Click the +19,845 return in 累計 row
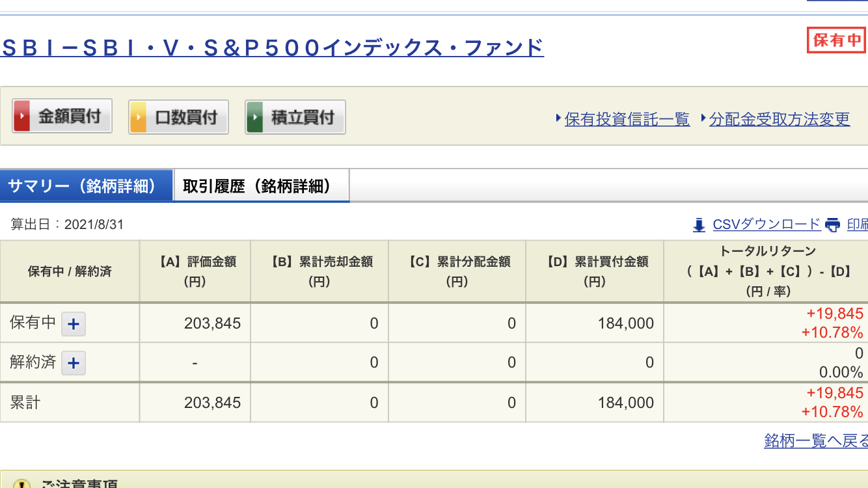 coord(835,393)
